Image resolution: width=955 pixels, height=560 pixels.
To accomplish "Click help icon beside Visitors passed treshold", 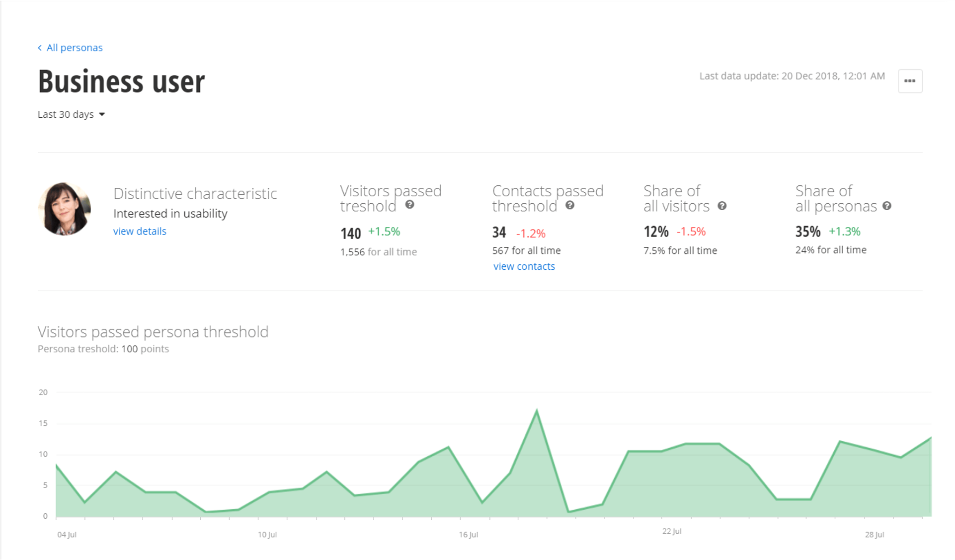I will (409, 205).
